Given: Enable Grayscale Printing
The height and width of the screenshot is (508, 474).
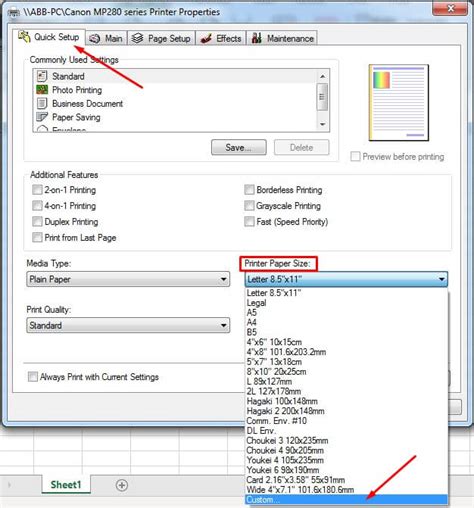Looking at the screenshot, I should click(249, 205).
